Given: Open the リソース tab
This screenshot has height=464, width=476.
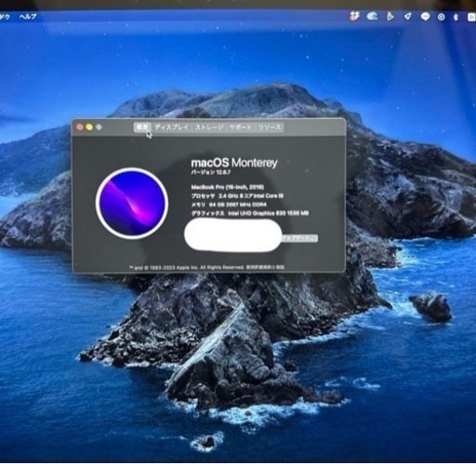Looking at the screenshot, I should point(270,127).
